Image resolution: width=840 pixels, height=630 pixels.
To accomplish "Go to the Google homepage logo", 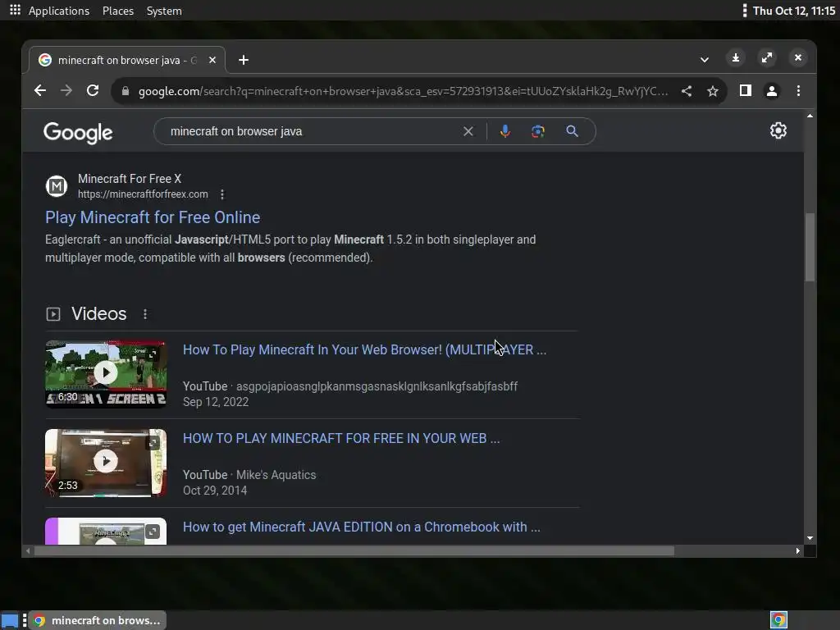I will (x=78, y=132).
